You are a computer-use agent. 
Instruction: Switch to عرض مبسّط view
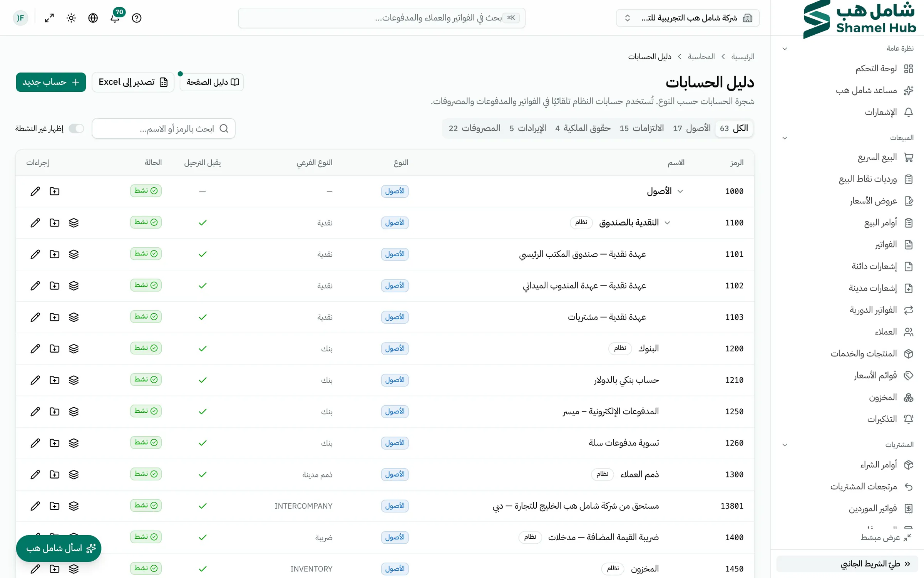click(x=886, y=538)
